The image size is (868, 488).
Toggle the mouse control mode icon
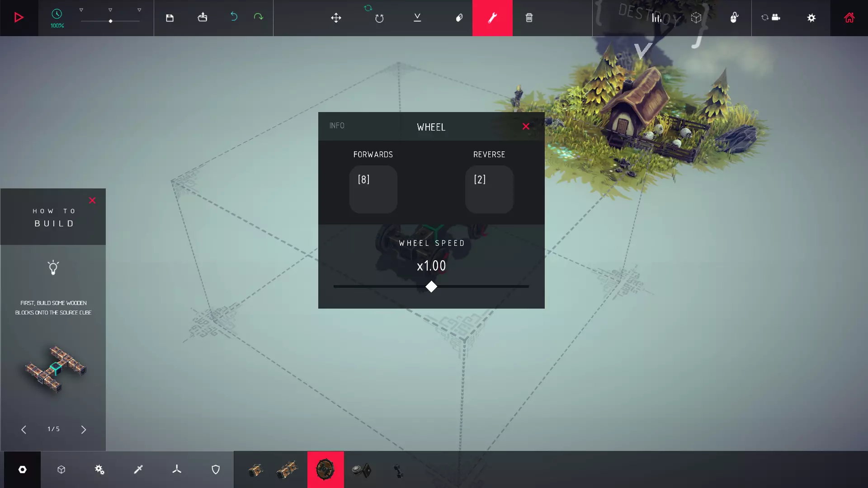click(734, 18)
